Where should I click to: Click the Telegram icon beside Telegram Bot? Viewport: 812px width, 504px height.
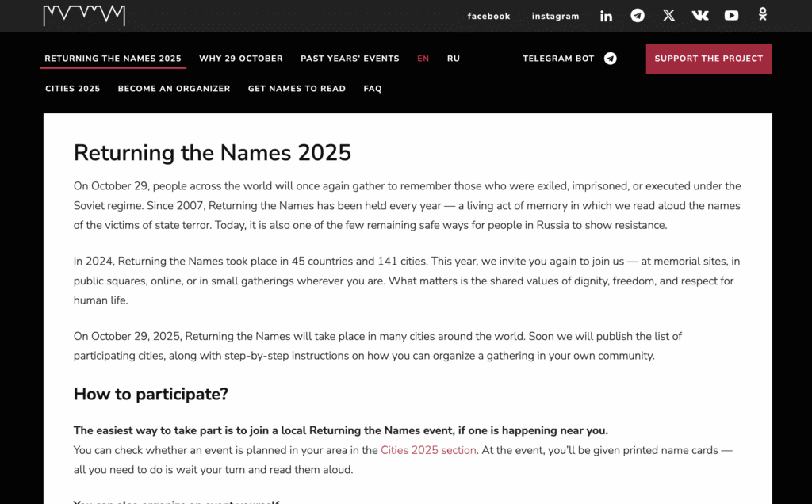611,59
